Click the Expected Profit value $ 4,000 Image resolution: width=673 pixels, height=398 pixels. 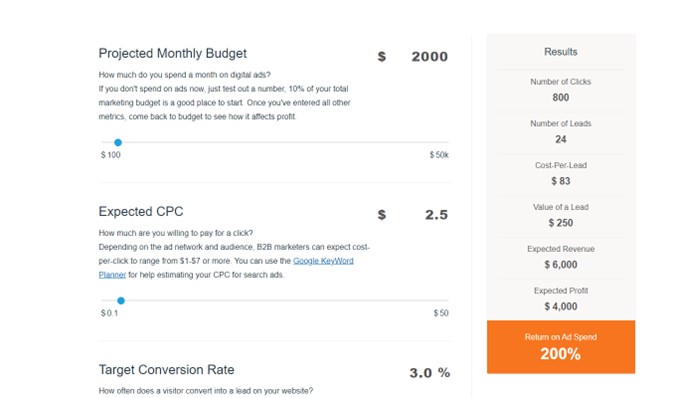click(x=561, y=306)
